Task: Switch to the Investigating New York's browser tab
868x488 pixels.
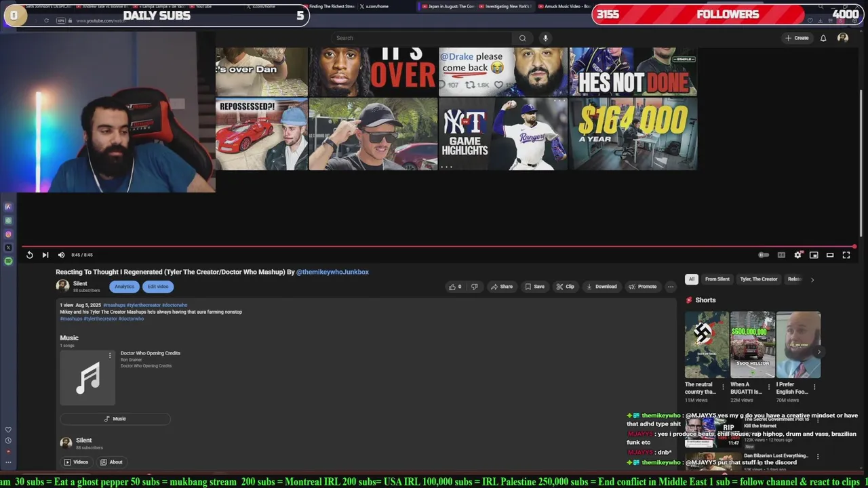Action: (x=505, y=6)
